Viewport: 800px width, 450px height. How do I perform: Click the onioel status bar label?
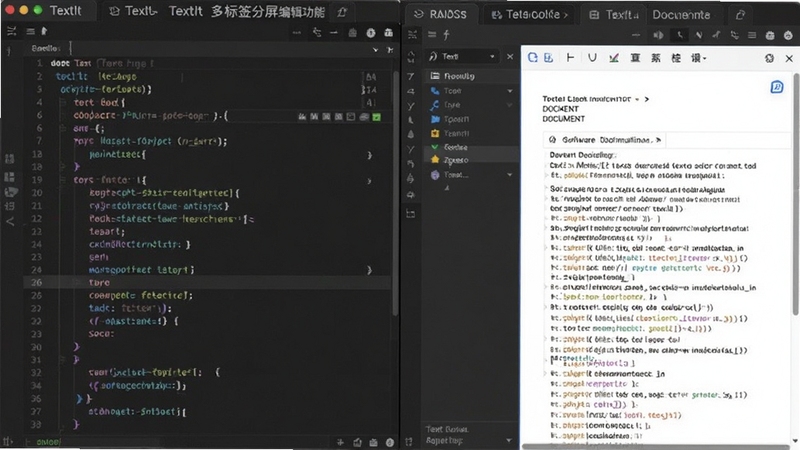[x=48, y=442]
